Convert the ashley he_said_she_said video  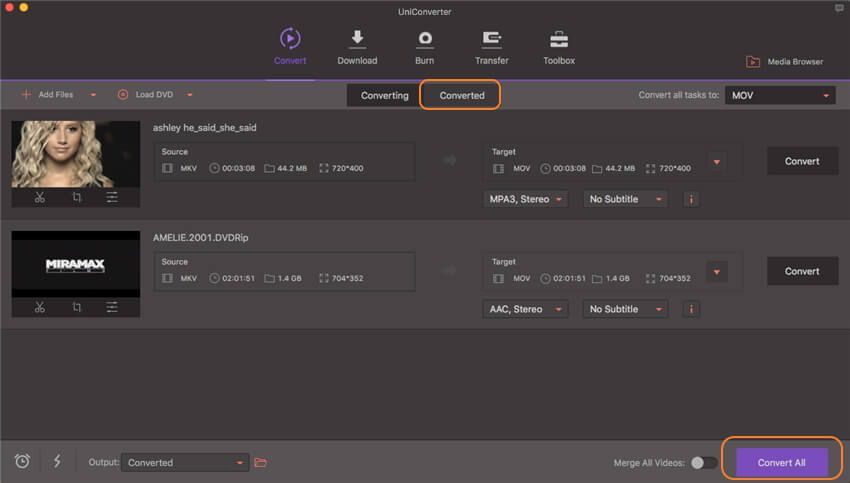coord(802,161)
